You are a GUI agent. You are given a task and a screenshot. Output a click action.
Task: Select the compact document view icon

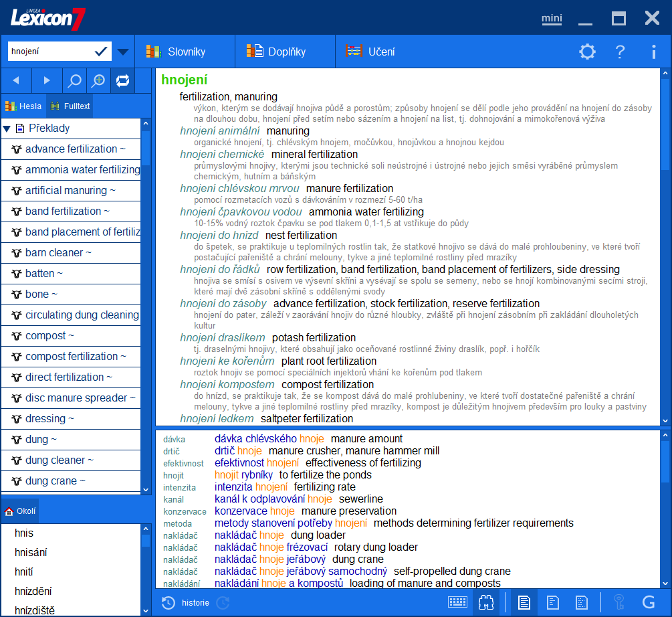pos(581,602)
